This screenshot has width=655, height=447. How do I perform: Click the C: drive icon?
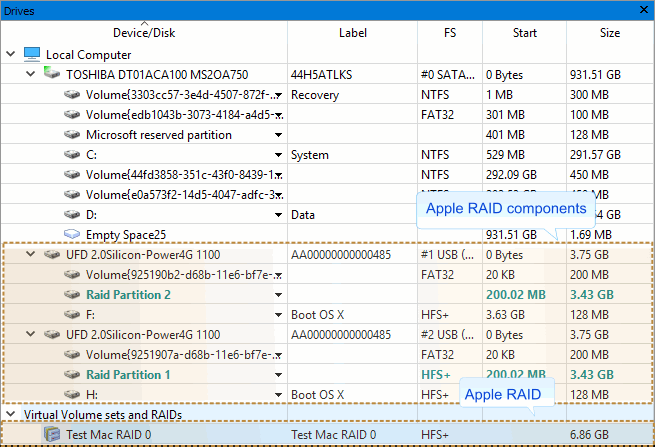point(72,155)
